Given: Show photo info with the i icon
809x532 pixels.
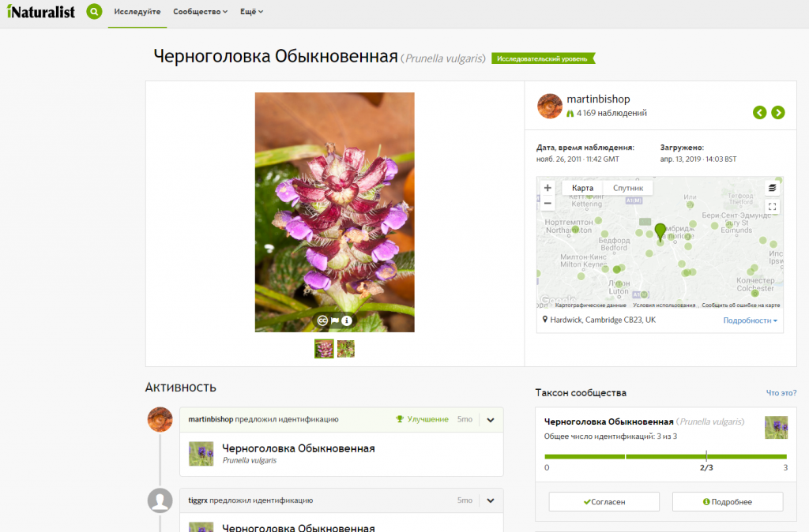Looking at the screenshot, I should pyautogui.click(x=347, y=320).
